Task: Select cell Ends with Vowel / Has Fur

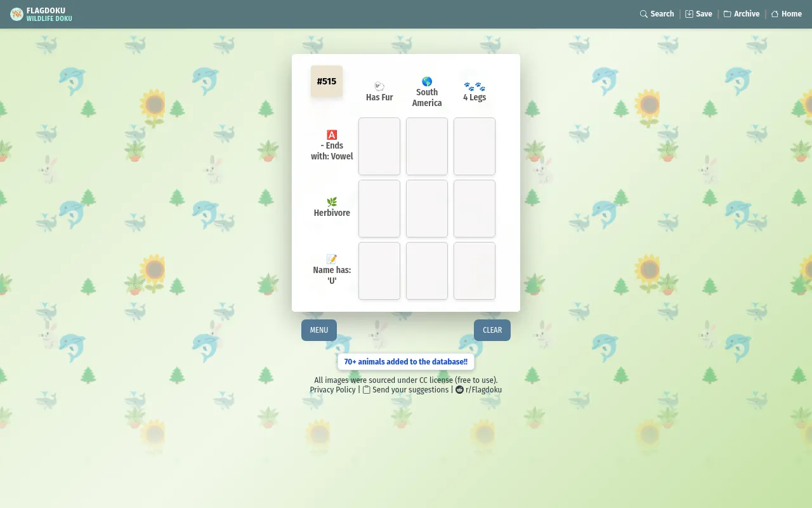Action: click(x=379, y=146)
